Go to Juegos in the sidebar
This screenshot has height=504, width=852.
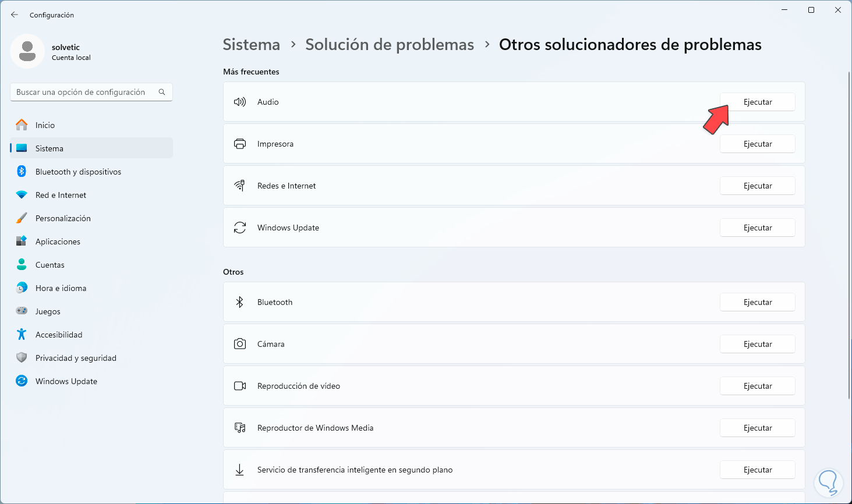point(48,311)
